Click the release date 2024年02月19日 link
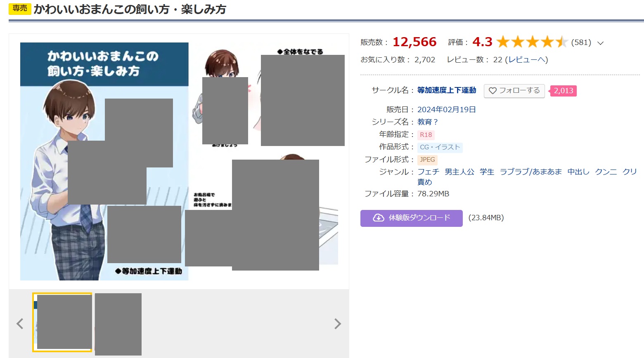The width and height of the screenshot is (644, 358). coord(446,110)
